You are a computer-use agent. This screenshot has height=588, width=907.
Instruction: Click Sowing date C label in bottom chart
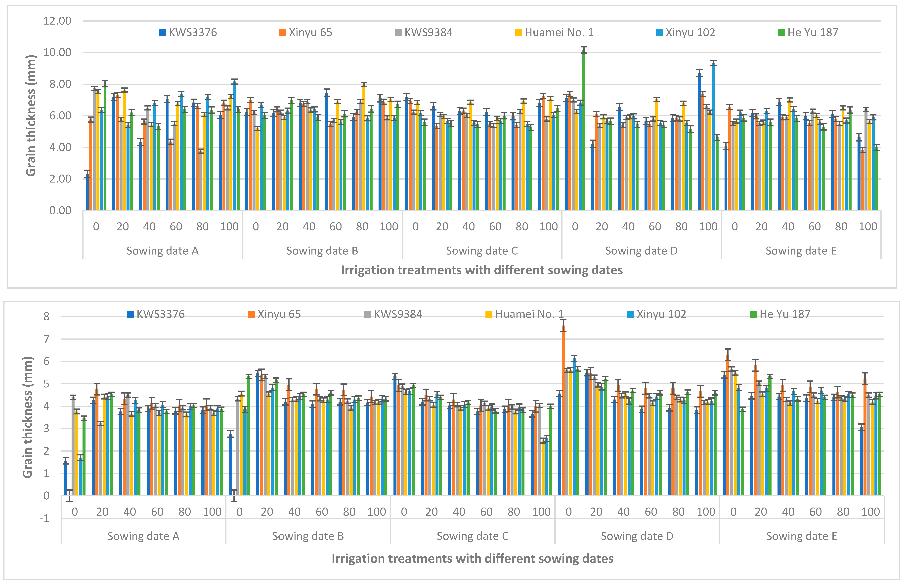[x=472, y=536]
